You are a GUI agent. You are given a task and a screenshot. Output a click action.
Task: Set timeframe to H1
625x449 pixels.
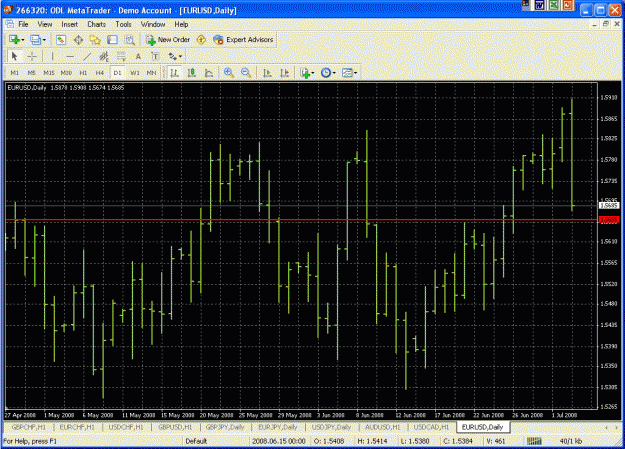[x=83, y=73]
